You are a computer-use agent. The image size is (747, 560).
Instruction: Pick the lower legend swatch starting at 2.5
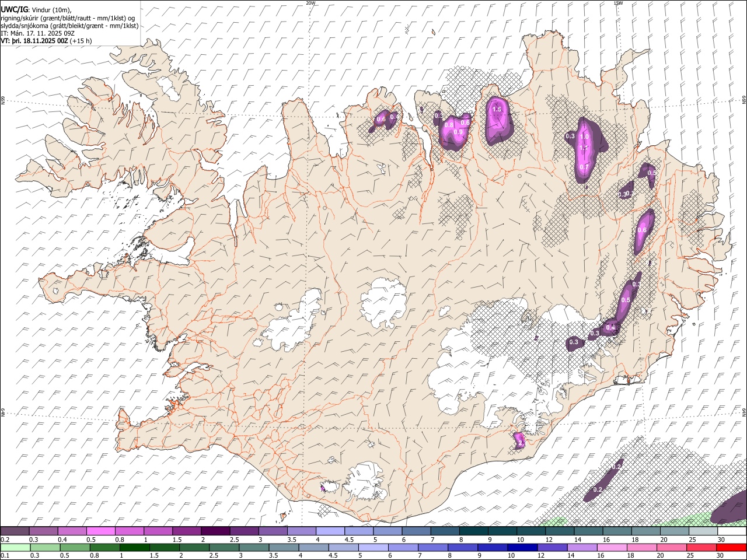[x=224, y=547]
